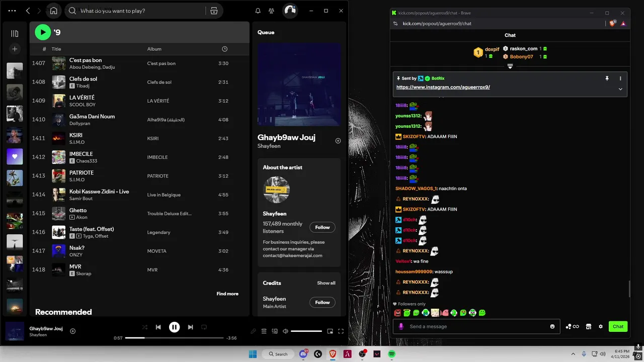Seek within the song progress bar

point(174,338)
